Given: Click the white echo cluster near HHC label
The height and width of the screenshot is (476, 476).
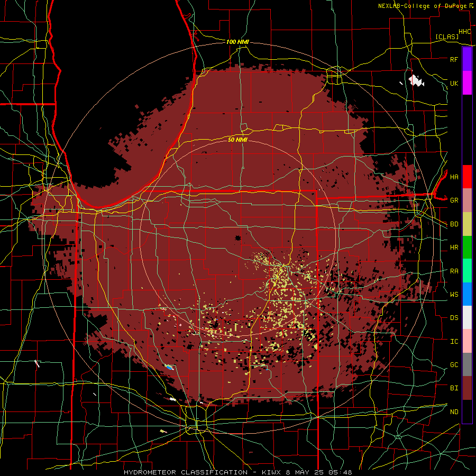Looking at the screenshot, I should [416, 81].
